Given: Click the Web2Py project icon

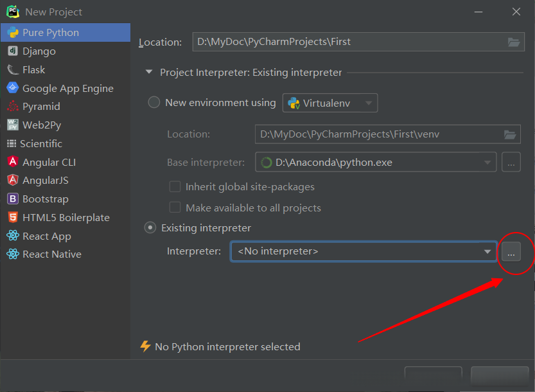Looking at the screenshot, I should click(x=12, y=125).
